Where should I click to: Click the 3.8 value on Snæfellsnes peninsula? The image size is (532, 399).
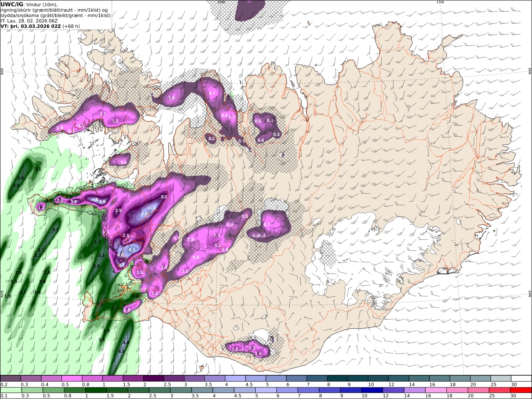pos(74,202)
